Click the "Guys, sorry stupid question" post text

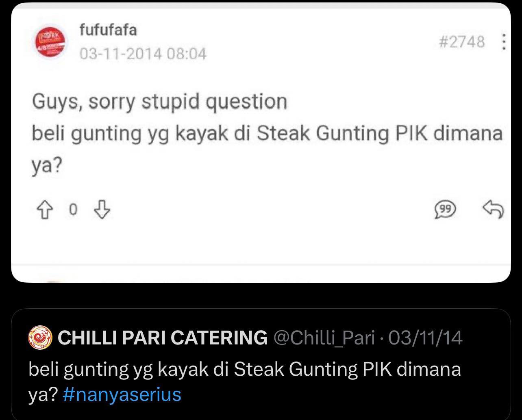coord(159,102)
